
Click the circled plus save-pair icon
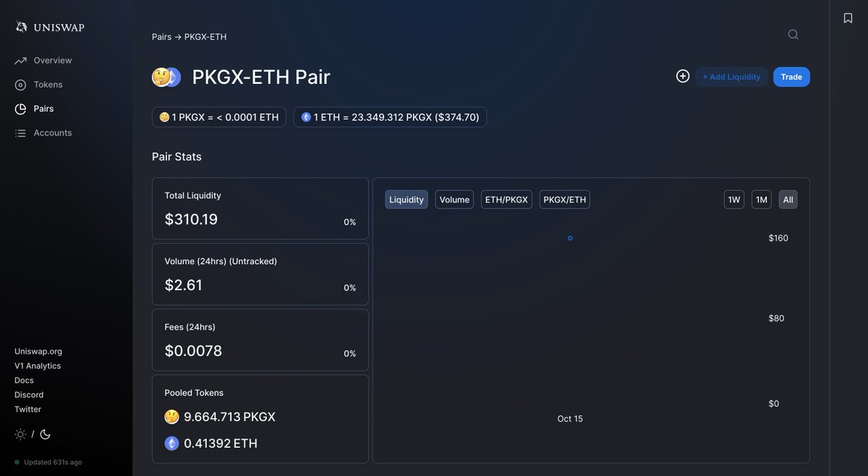tap(683, 76)
